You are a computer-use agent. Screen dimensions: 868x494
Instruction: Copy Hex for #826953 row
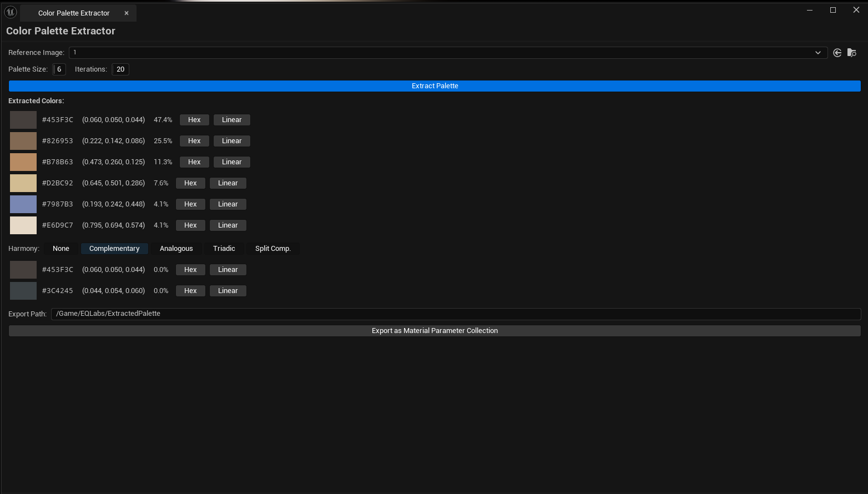(194, 141)
